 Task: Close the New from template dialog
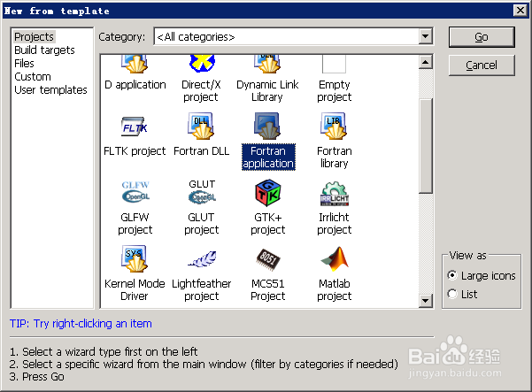click(520, 11)
